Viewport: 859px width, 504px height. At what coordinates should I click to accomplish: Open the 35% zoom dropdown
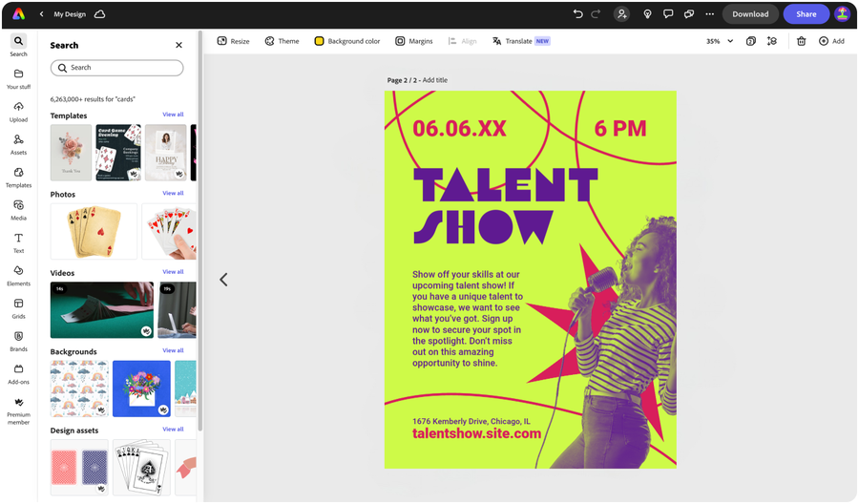pyautogui.click(x=720, y=41)
